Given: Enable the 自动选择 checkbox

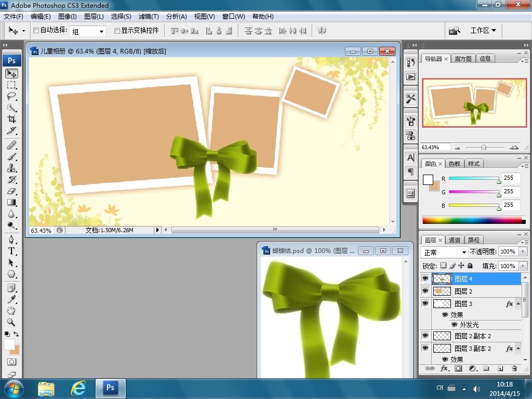Looking at the screenshot, I should (x=36, y=31).
